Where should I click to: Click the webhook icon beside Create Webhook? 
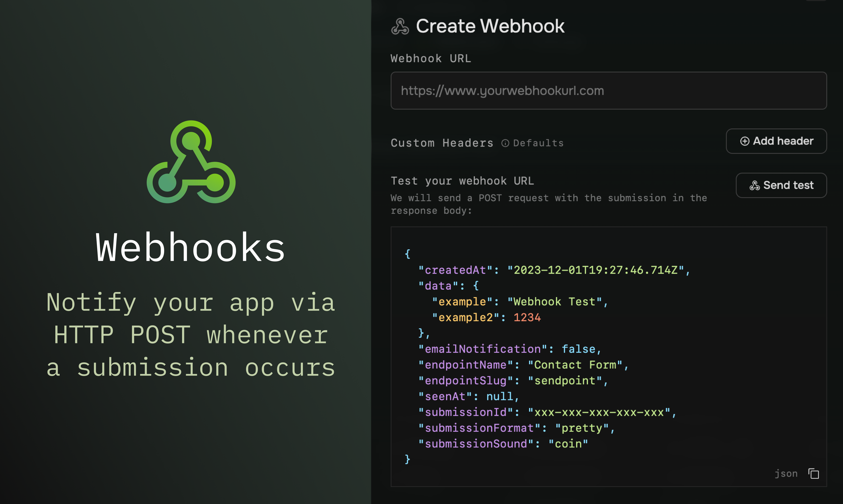400,27
